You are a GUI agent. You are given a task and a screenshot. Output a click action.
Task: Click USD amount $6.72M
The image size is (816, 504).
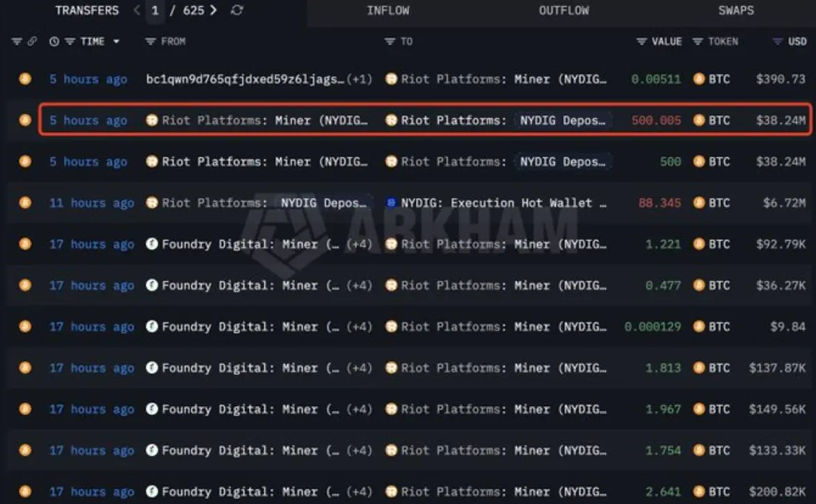pyautogui.click(x=784, y=203)
